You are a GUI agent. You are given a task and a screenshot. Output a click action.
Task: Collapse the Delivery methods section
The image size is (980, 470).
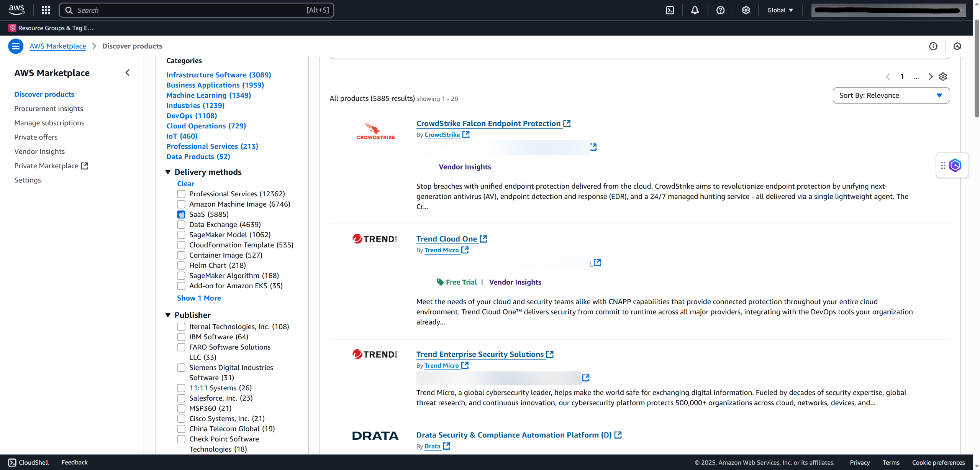click(168, 172)
